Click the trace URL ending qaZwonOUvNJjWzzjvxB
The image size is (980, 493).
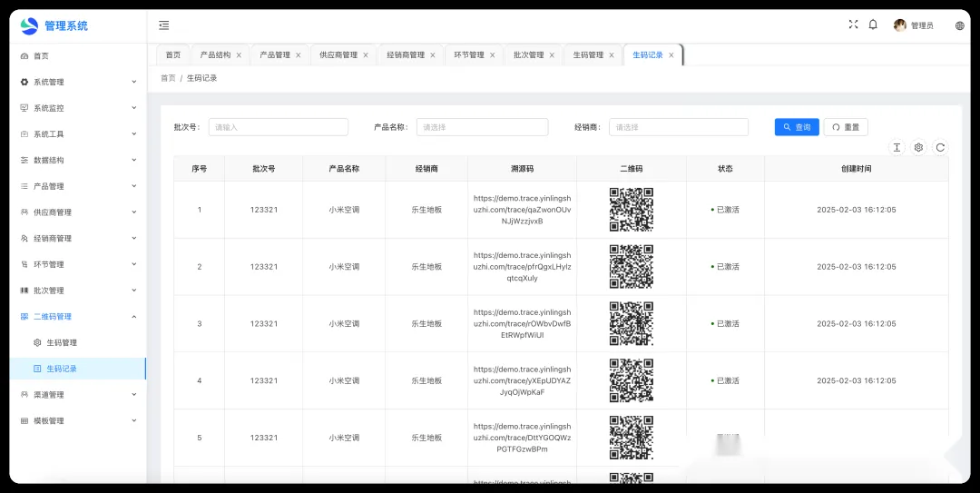pos(522,210)
